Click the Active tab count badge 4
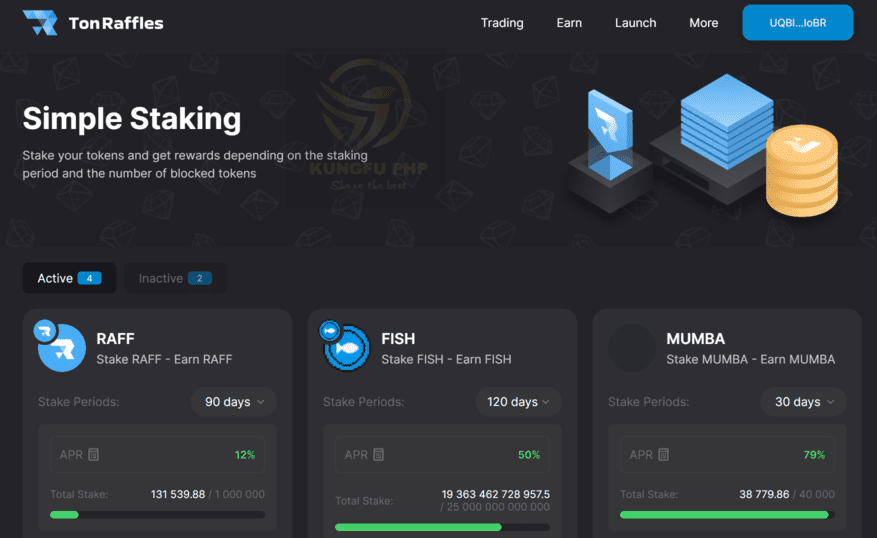 [89, 278]
